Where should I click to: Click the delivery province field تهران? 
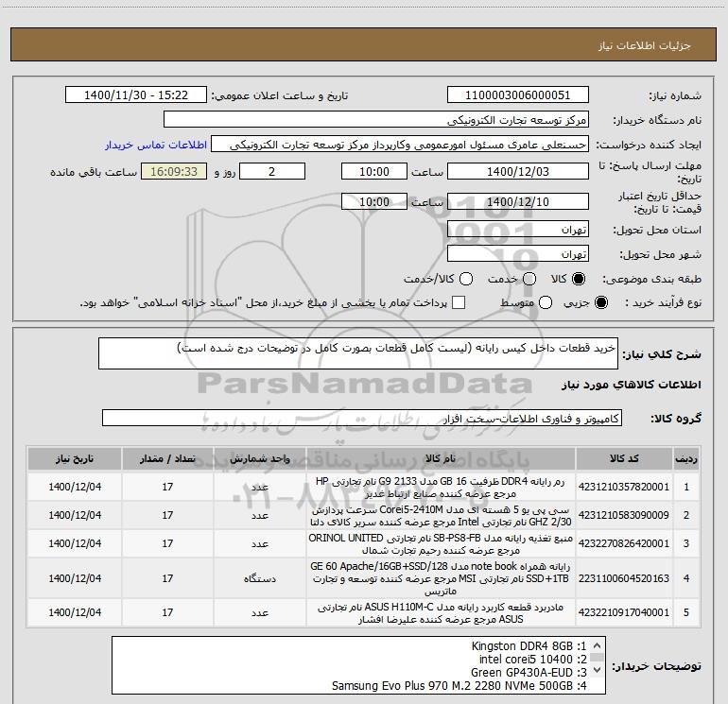coord(518,230)
